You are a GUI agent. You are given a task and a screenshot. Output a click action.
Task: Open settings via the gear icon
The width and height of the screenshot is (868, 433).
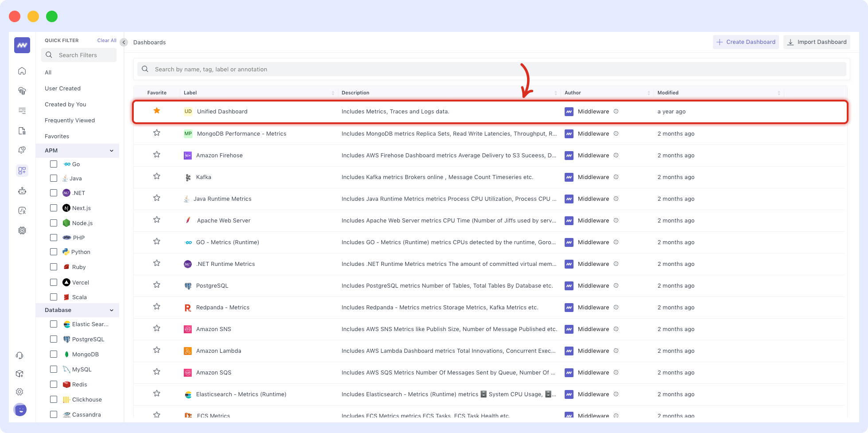point(19,392)
